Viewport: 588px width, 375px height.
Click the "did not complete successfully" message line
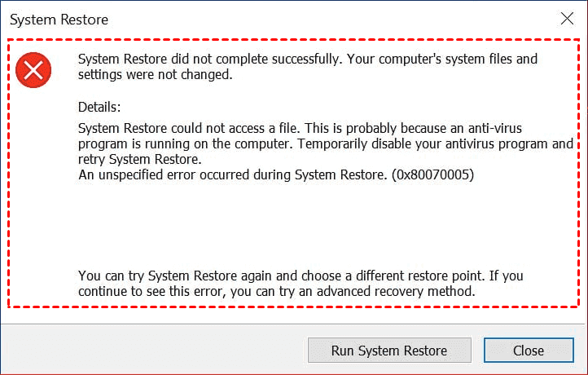pos(308,60)
